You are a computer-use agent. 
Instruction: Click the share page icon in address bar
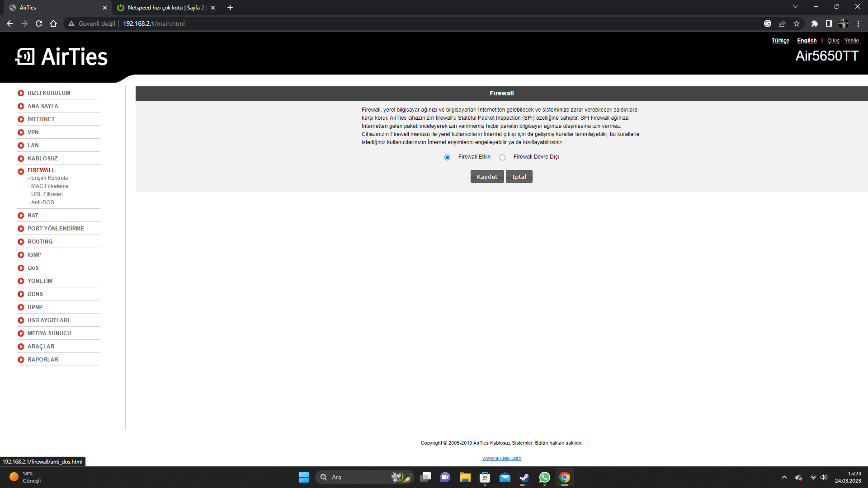point(782,23)
